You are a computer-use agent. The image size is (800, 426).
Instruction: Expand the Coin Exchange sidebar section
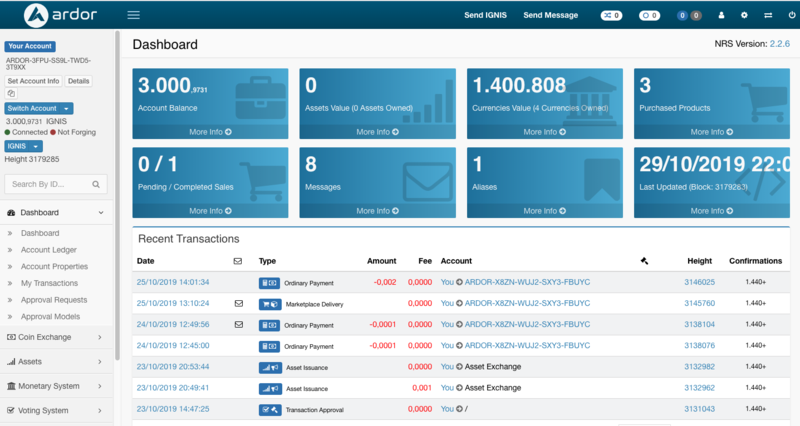point(58,337)
